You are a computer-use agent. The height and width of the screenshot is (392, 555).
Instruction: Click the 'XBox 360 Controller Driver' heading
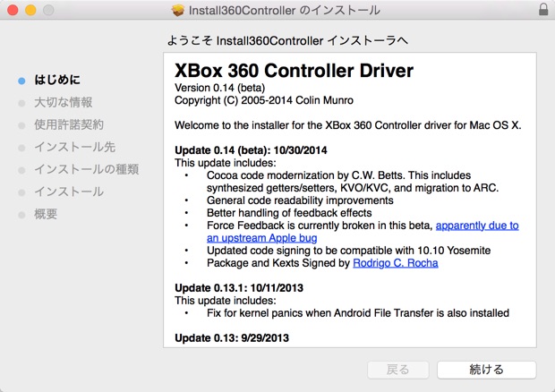point(294,71)
